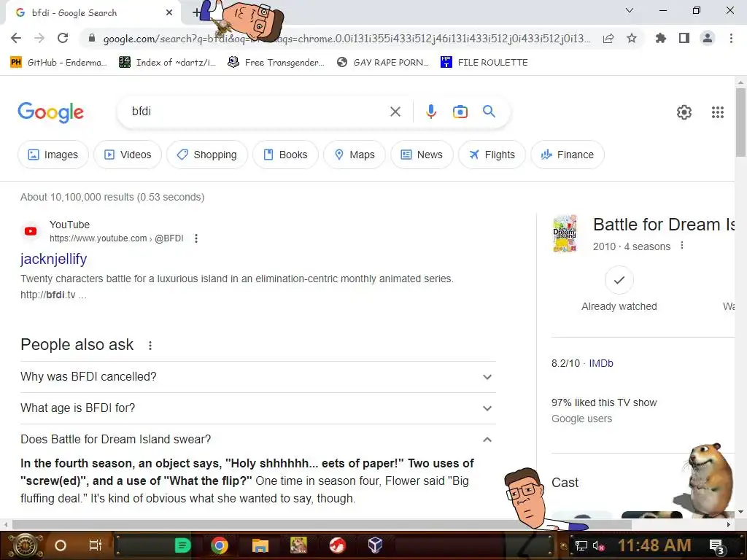Click the muted volume tray icon
This screenshot has width=747, height=560.
tap(598, 545)
